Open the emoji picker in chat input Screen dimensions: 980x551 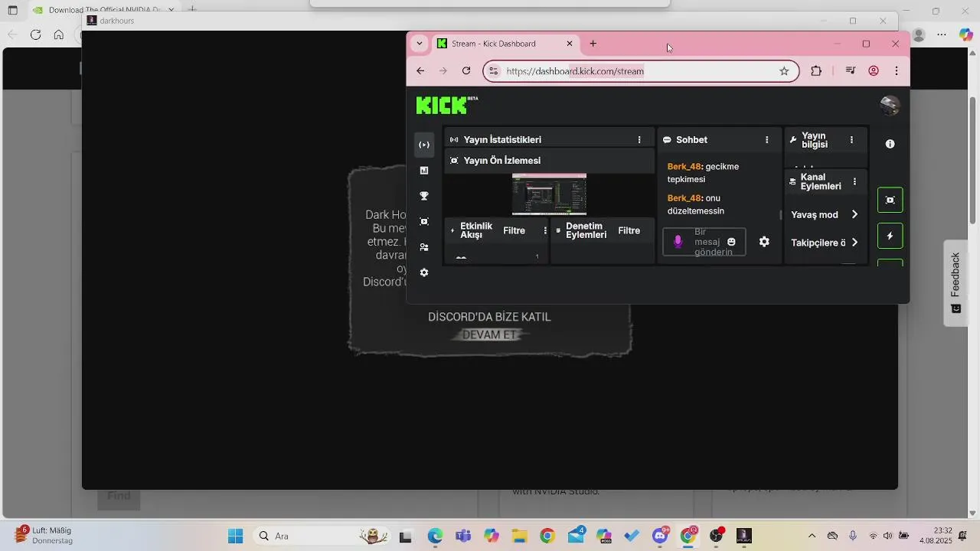(x=731, y=242)
